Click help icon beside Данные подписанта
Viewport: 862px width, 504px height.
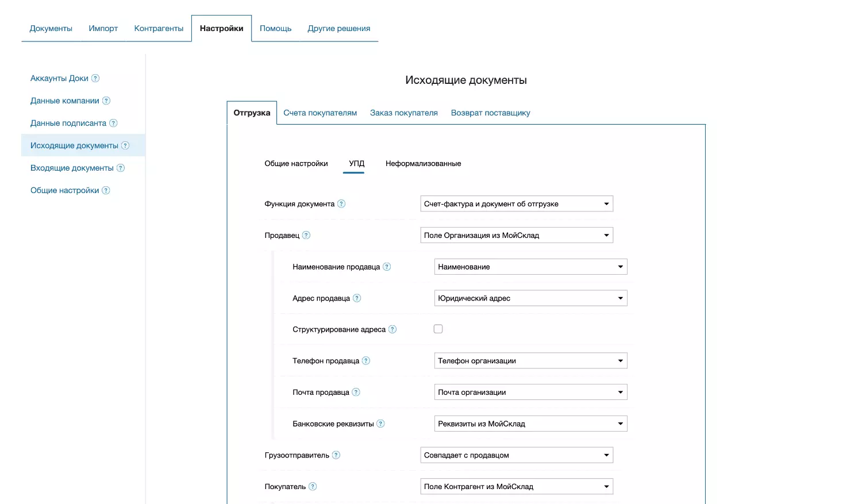point(113,123)
